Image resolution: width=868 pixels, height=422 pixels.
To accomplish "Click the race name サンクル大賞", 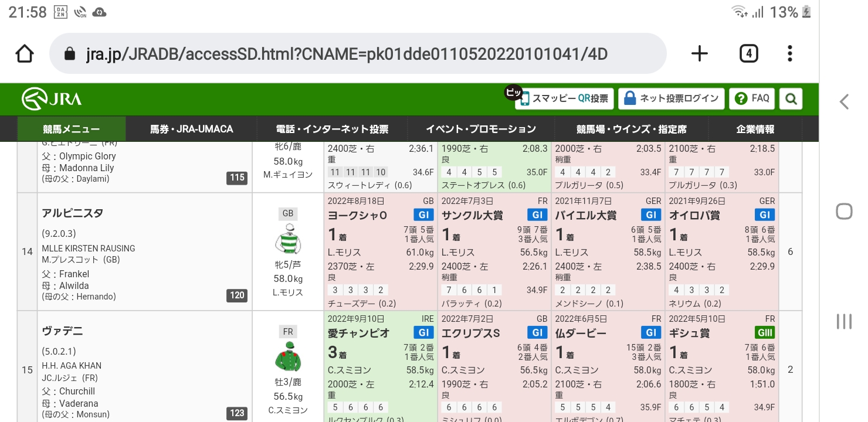I will pyautogui.click(x=472, y=216).
